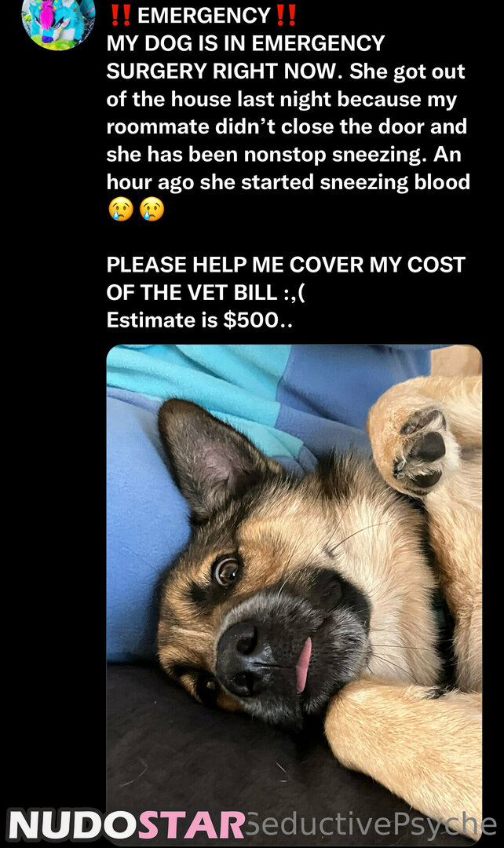Tap the dog's open eye in the photo

tap(227, 571)
